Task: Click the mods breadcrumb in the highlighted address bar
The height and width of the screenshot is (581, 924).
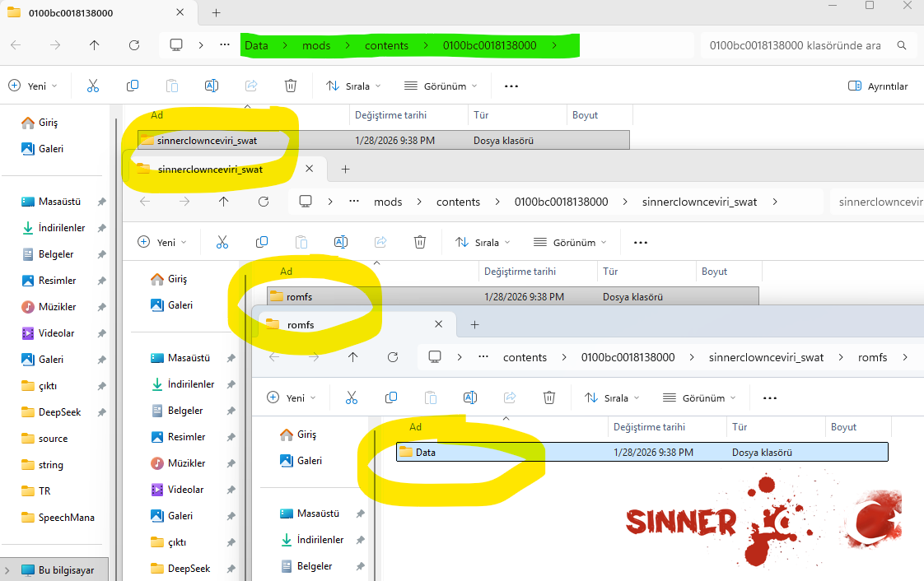Action: coord(316,45)
